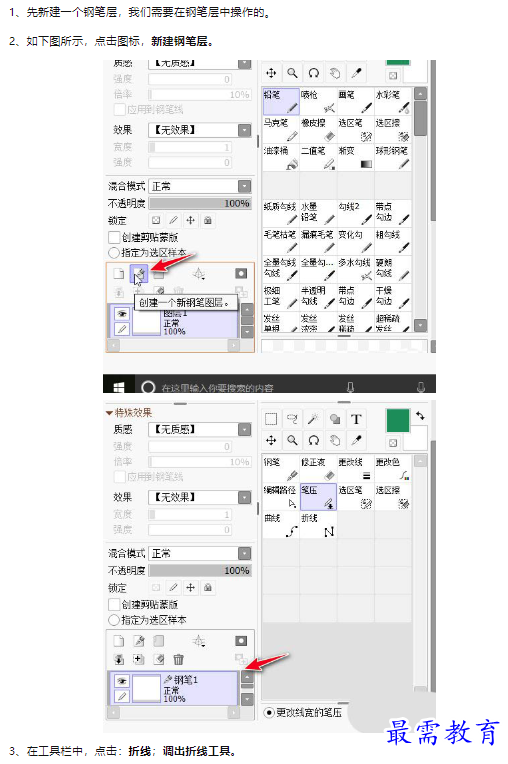Click the Cortana circle icon
This screenshot has height=764, width=508.
point(148,387)
